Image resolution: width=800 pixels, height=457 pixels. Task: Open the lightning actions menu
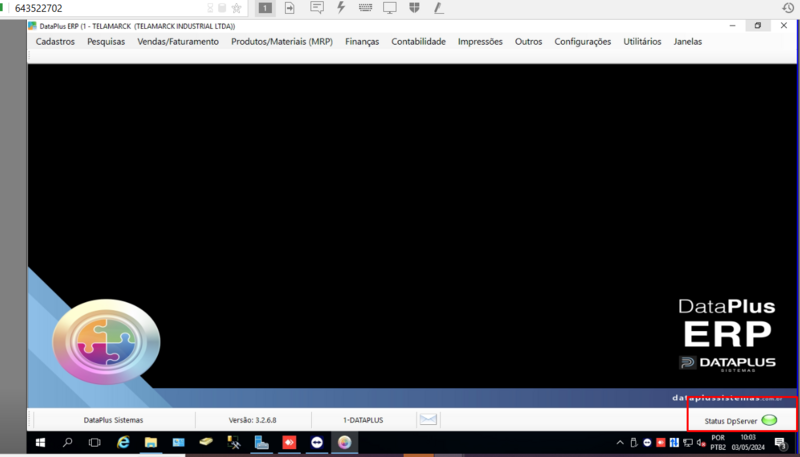pos(341,7)
